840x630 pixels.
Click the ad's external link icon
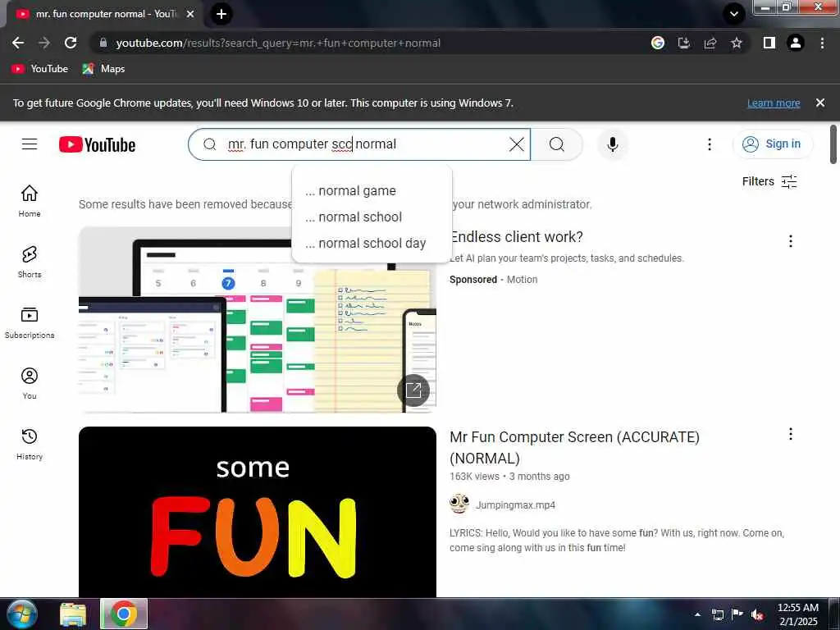click(413, 390)
